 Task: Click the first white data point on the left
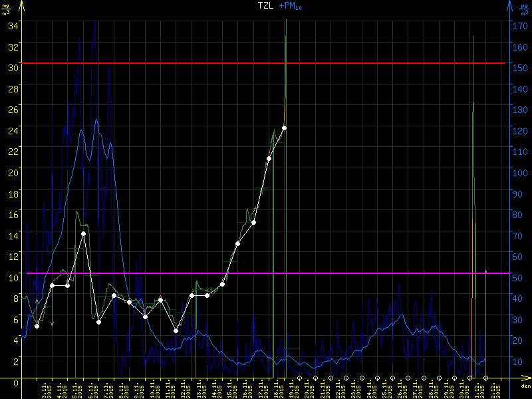tap(37, 326)
